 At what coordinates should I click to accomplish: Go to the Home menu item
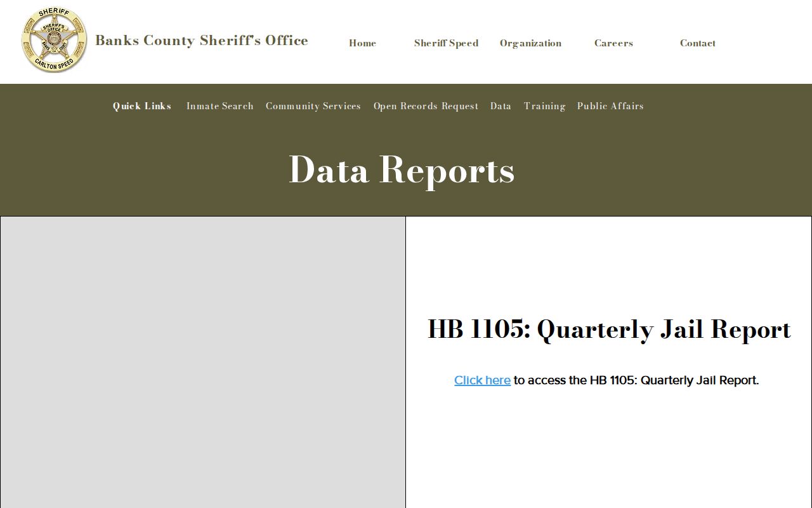[362, 43]
